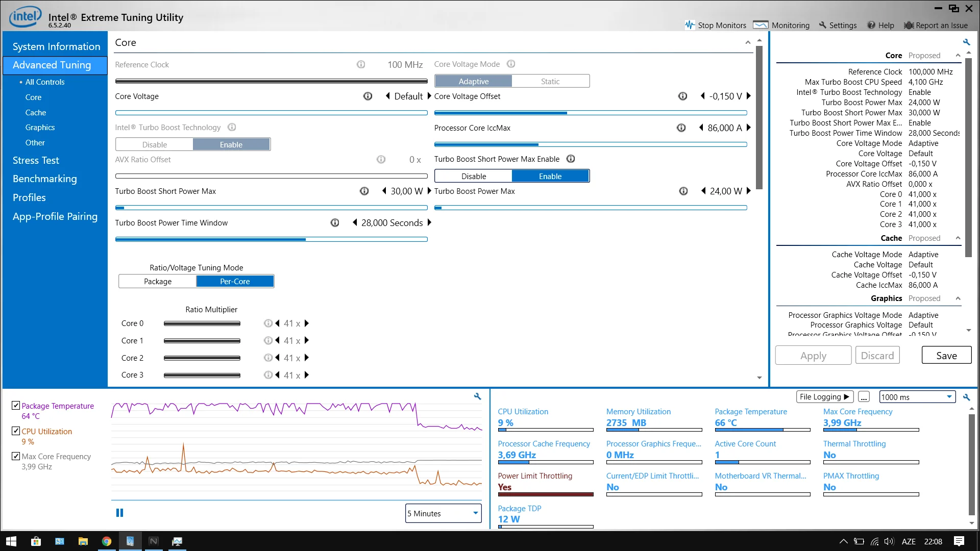Uncheck the Package Temperature graph checkbox
This screenshot has height=551, width=980.
16,406
